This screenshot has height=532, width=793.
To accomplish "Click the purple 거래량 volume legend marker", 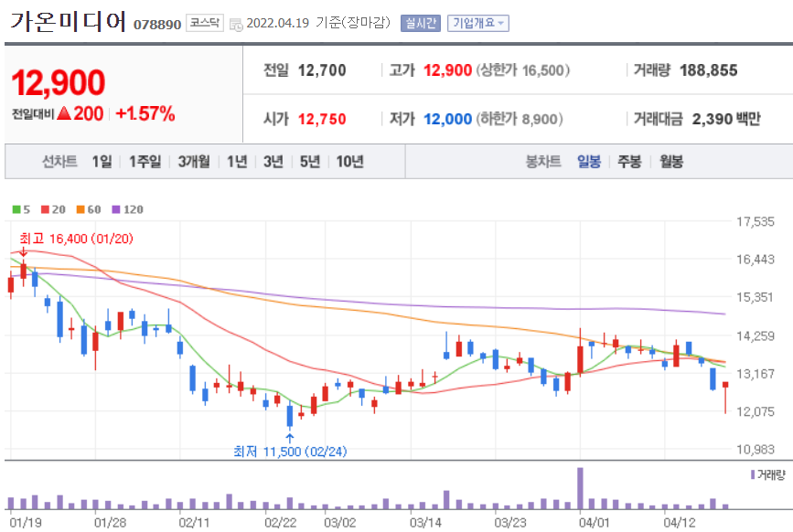I will pos(753,474).
